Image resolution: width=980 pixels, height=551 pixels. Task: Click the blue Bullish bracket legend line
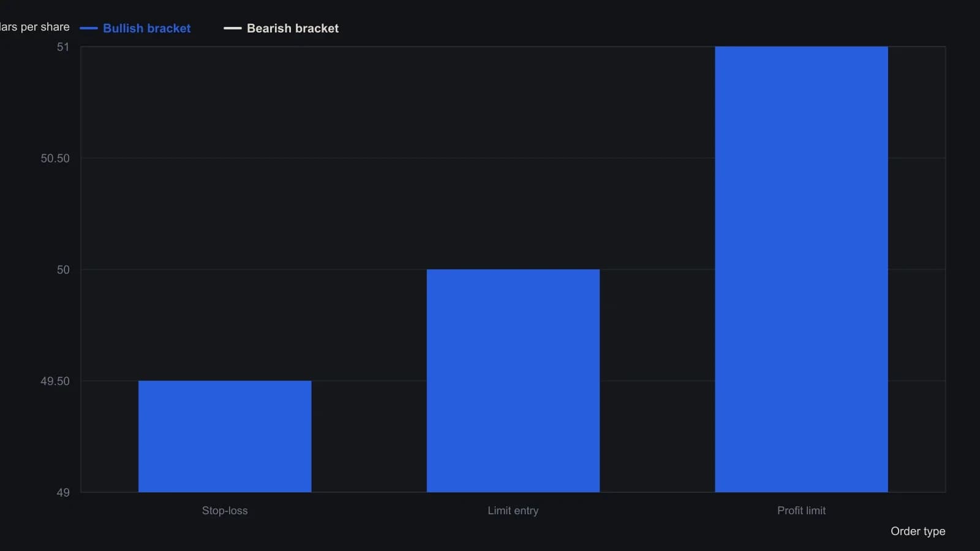89,28
